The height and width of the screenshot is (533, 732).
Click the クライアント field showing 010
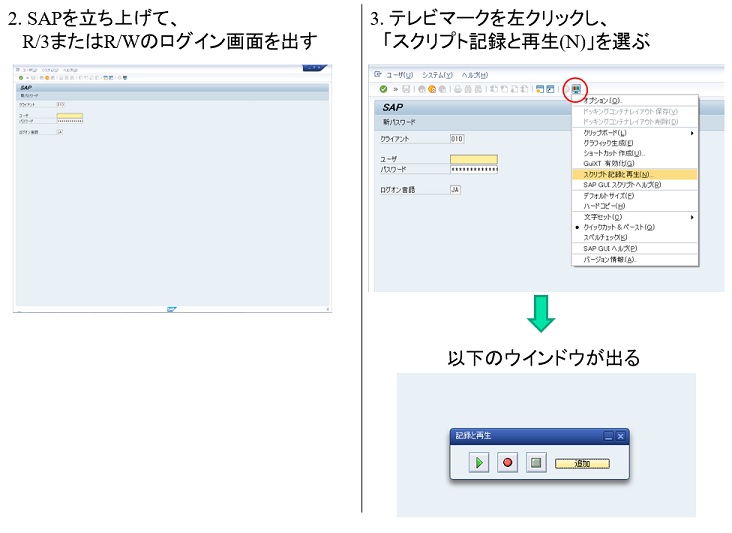[457, 139]
